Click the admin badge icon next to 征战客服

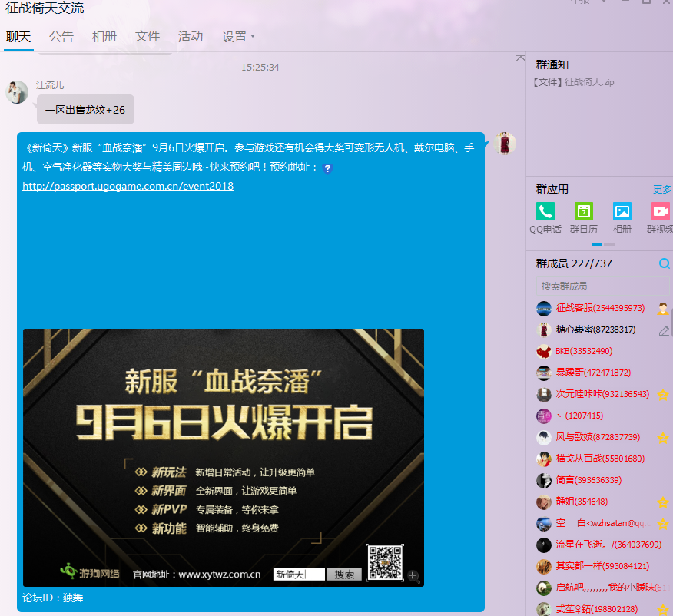coord(663,309)
